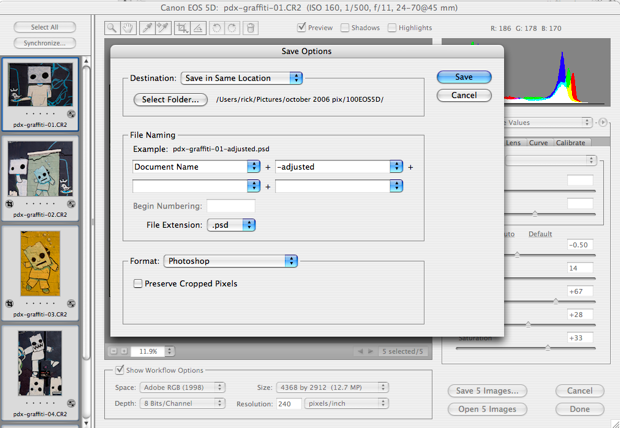Open the Format Photoshop dropdown
This screenshot has width=620, height=428.
click(x=231, y=261)
